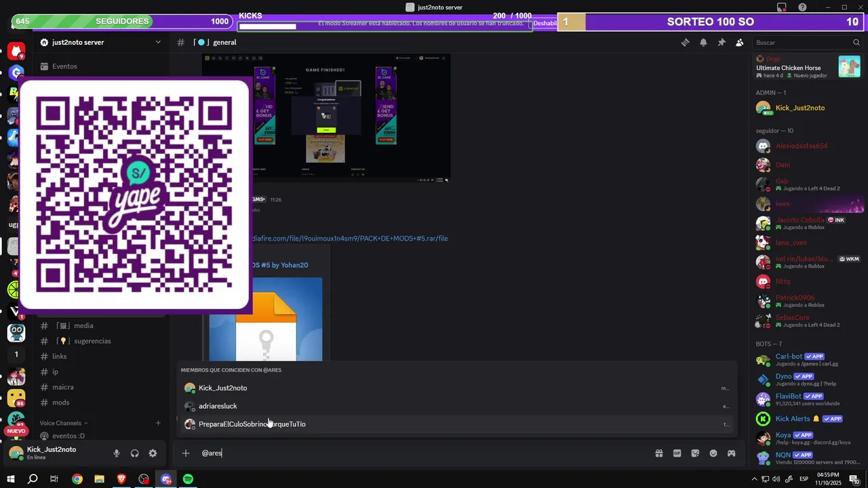Open Windows taskbar search
The height and width of the screenshot is (488, 868).
pyautogui.click(x=33, y=479)
